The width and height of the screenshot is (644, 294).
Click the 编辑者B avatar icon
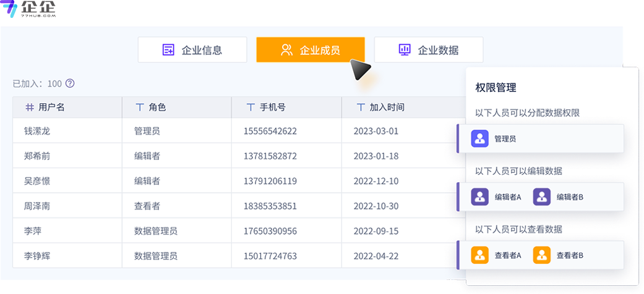click(542, 197)
